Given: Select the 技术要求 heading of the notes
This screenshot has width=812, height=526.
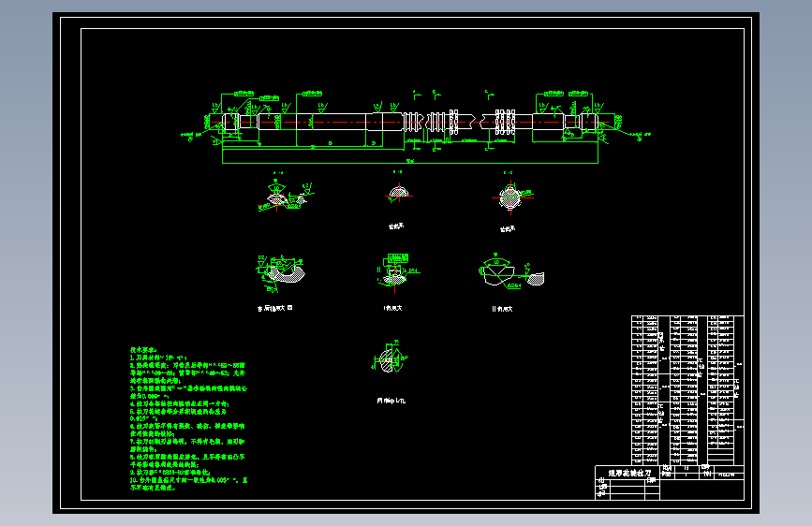Looking at the screenshot, I should point(143,350).
